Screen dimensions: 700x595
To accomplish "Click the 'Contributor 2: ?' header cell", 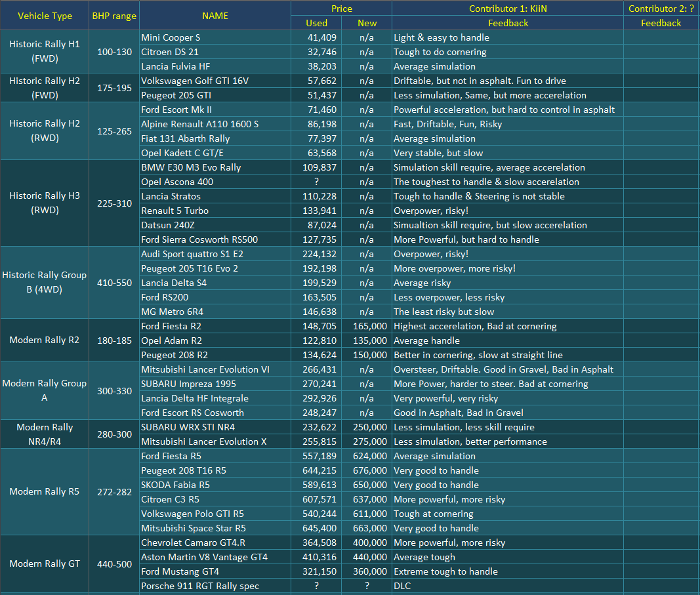I will coord(661,9).
